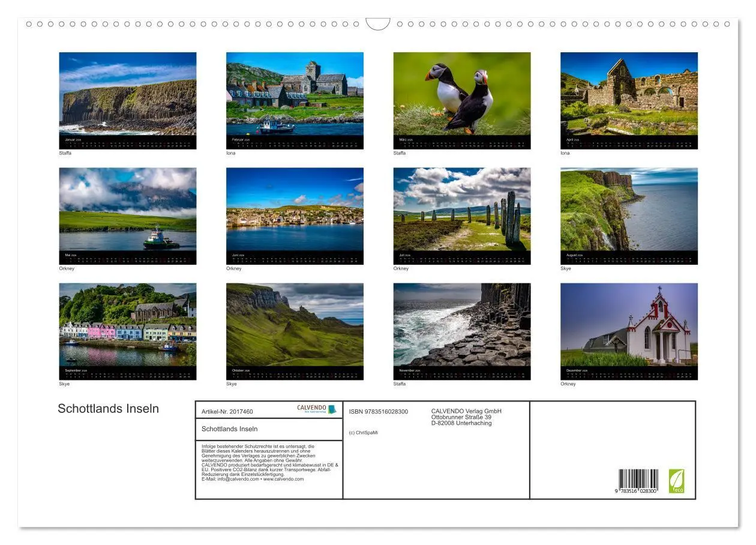756x545 pixels.
Task: Click 'E-Mail: info@calvendo.com' line
Action: (253, 479)
